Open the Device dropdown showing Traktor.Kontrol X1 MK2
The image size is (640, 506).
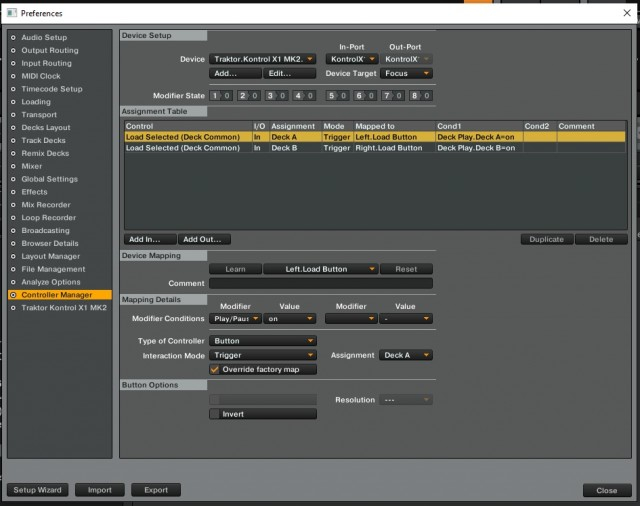(x=264, y=59)
